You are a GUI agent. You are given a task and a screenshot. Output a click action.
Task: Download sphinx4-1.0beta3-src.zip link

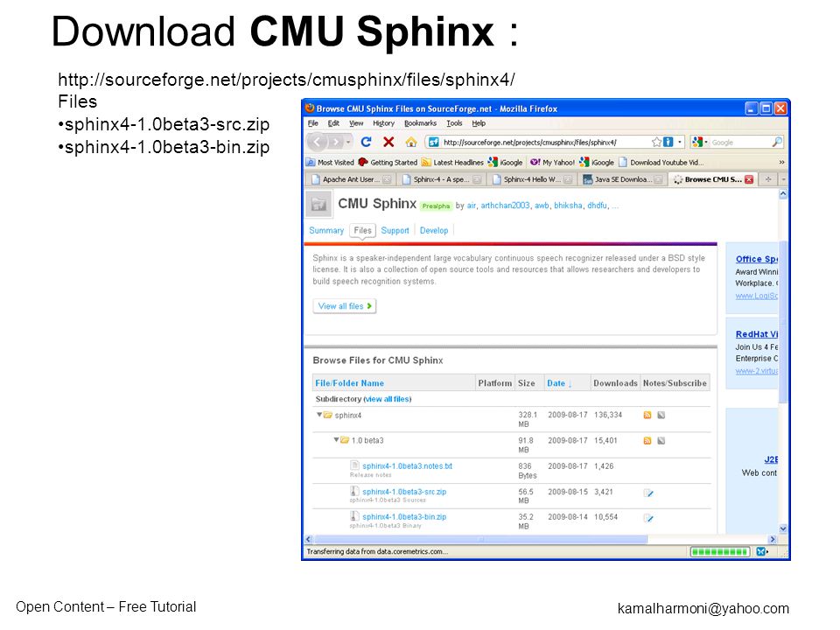click(x=404, y=491)
